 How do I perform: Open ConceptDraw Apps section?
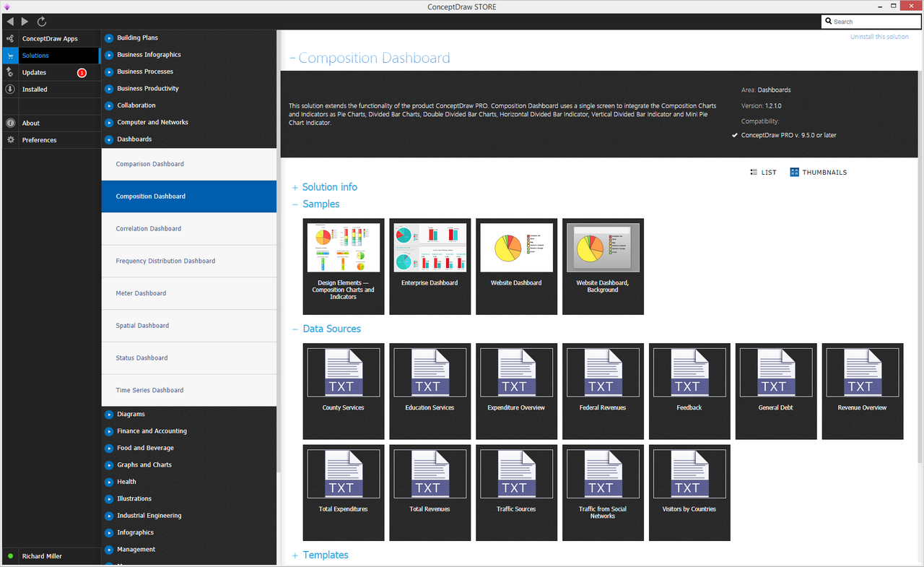[49, 39]
